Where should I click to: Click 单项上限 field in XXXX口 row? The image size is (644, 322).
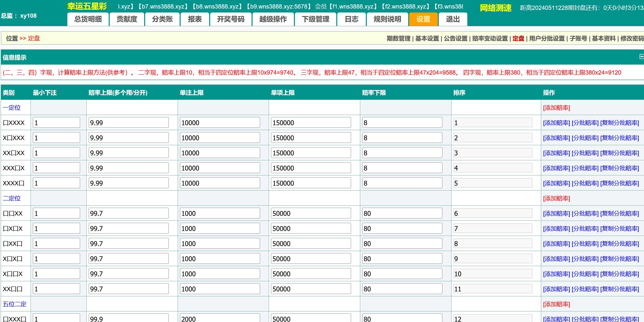311,183
